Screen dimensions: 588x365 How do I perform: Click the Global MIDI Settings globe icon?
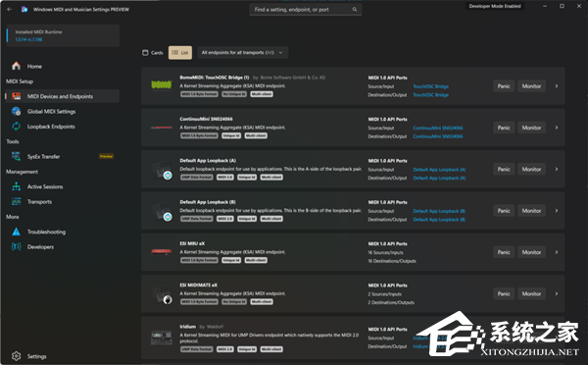coord(16,111)
